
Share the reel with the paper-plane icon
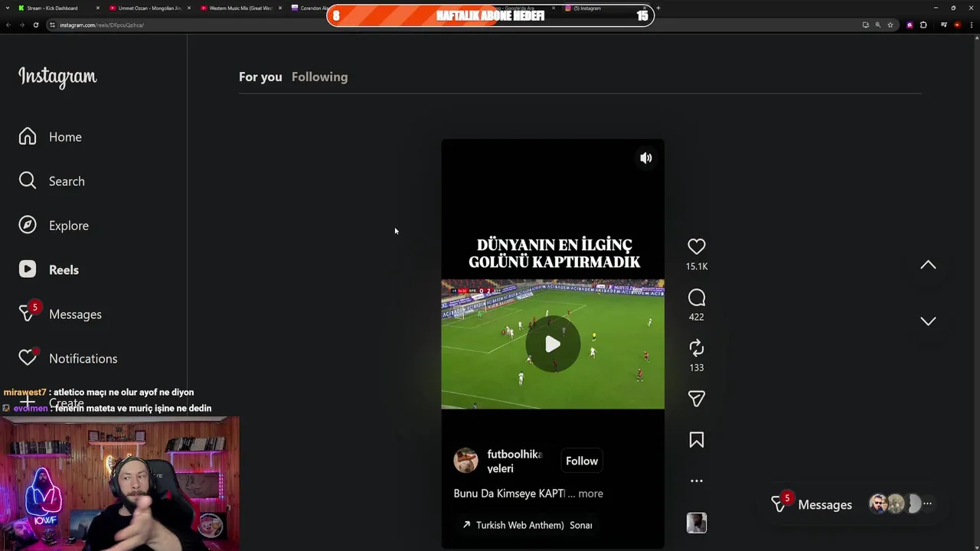tap(696, 399)
